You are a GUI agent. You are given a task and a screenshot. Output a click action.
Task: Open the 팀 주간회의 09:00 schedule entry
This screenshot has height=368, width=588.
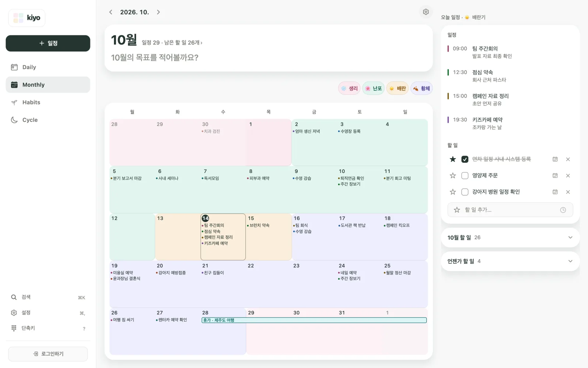click(510, 52)
